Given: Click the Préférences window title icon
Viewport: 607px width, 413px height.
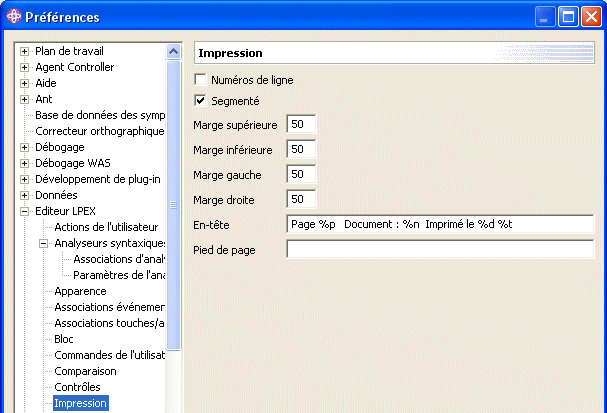Looking at the screenshot, I should tap(14, 17).
